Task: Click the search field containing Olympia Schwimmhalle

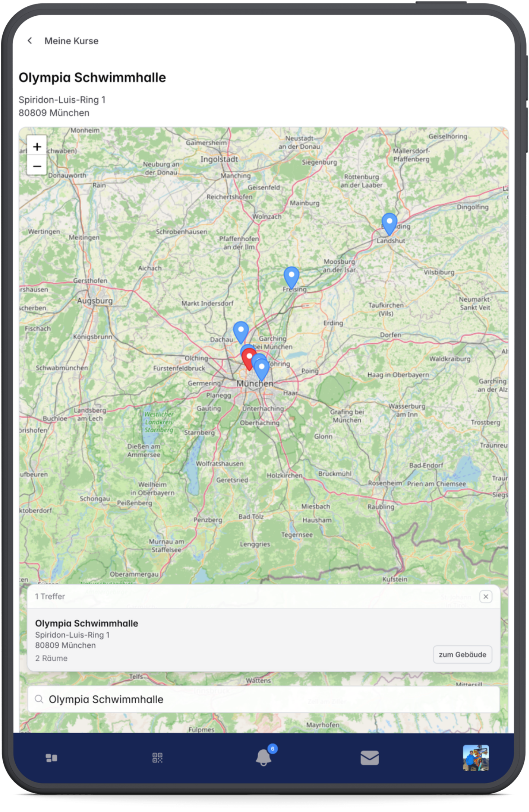Action: click(264, 699)
